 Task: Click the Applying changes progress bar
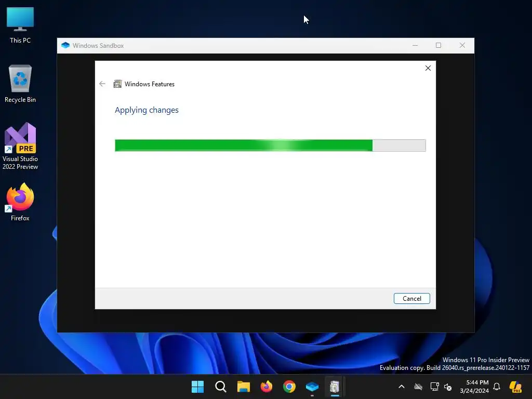click(x=270, y=145)
